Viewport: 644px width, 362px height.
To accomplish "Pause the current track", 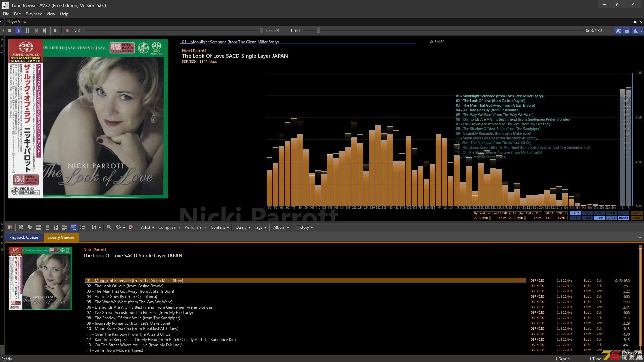I will tap(27, 31).
